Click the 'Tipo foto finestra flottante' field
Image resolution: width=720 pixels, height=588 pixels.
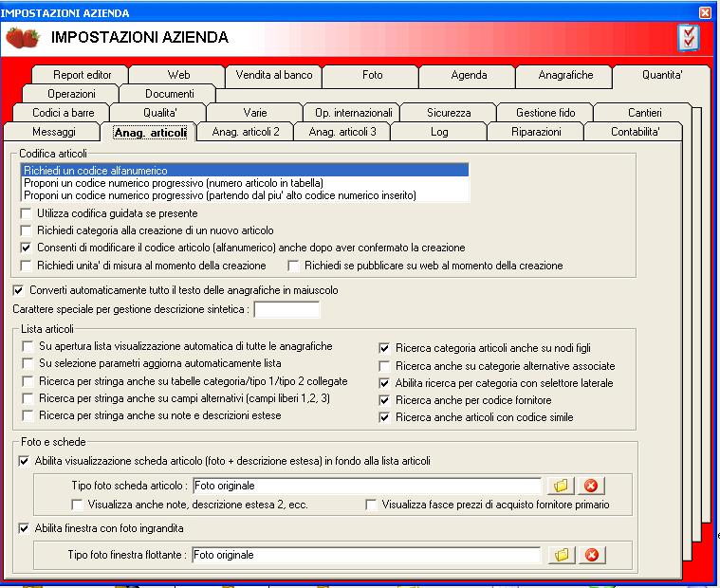[x=366, y=555]
